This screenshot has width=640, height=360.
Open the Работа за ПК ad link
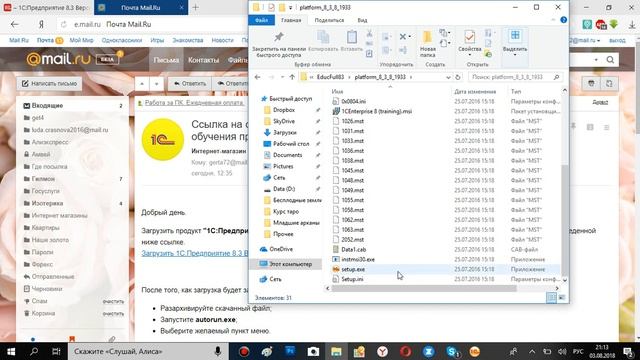[x=195, y=103]
